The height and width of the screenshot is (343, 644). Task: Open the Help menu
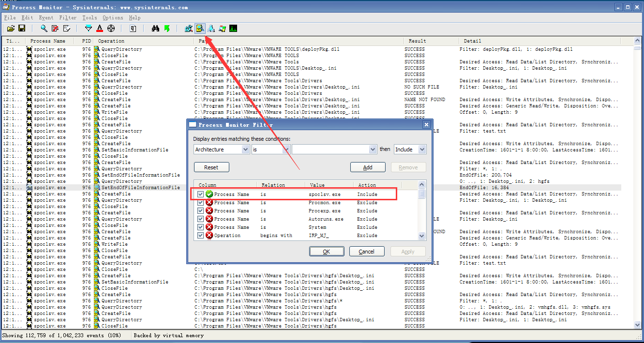[x=135, y=17]
